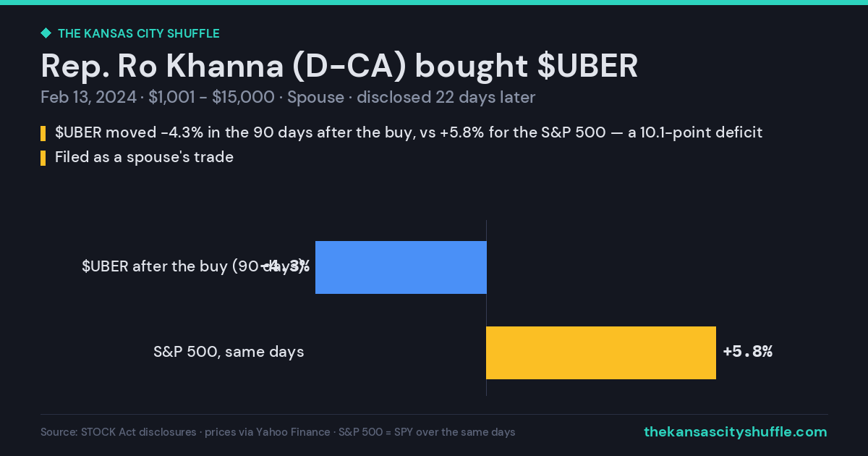Click the "S&P 500, same days" axis label
Screen dimensions: 868x456
point(229,352)
